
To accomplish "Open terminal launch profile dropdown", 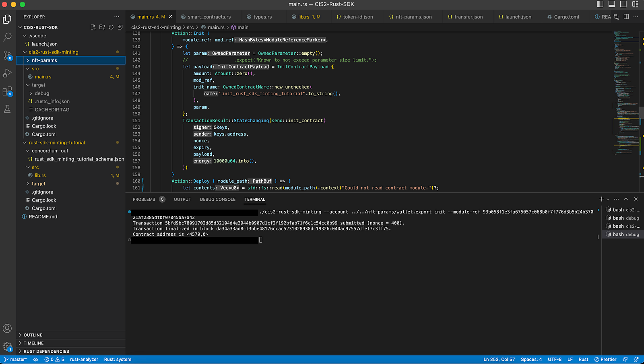I will pyautogui.click(x=608, y=199).
